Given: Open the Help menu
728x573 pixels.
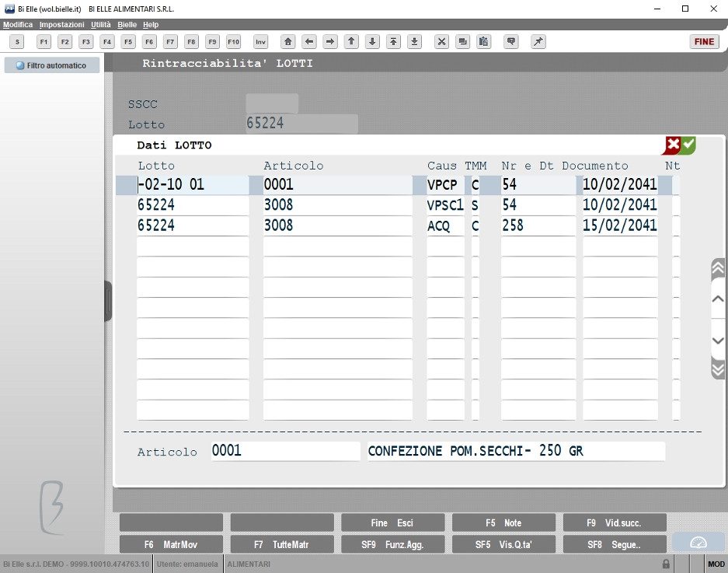Looking at the screenshot, I should click(x=151, y=25).
